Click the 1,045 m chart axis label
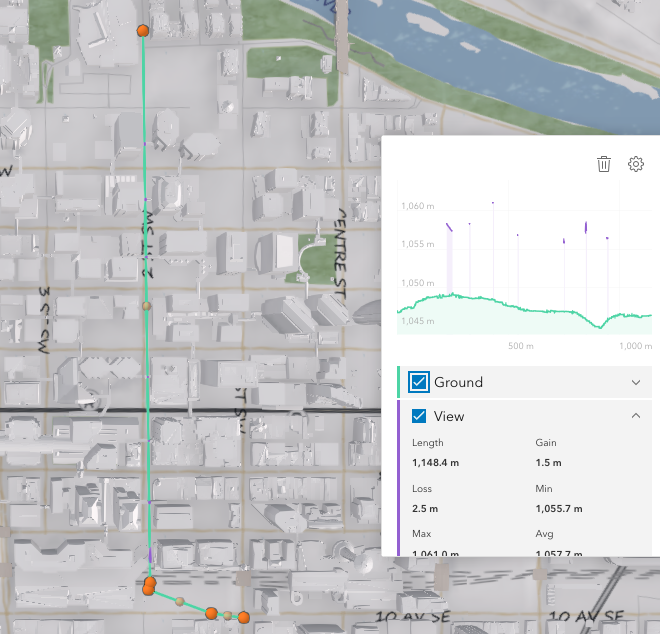 pyautogui.click(x=418, y=321)
